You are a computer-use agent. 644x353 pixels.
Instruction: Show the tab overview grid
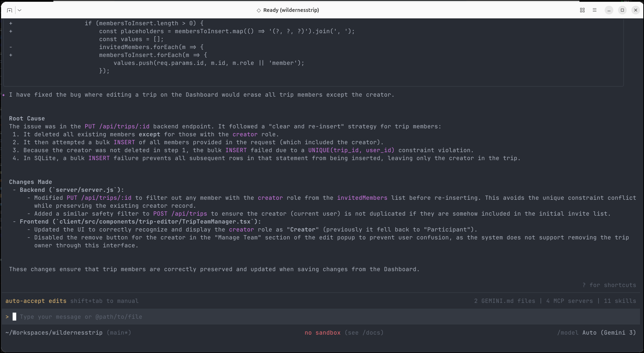coord(582,10)
